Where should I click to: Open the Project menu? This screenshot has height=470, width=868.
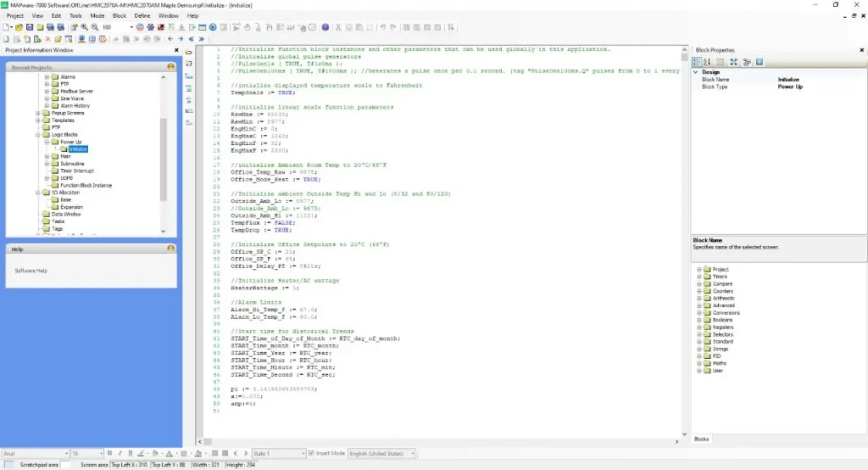pos(15,15)
